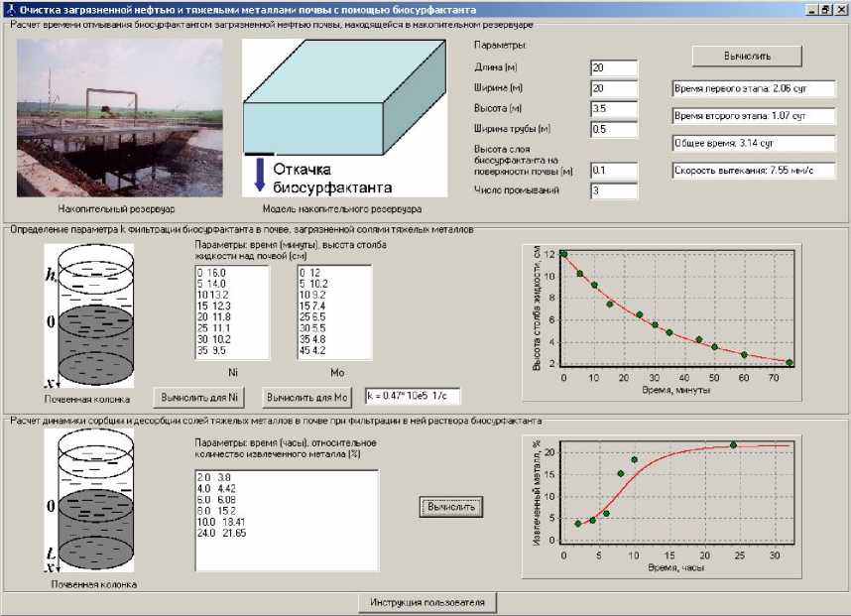Click the extracted metal percentage data box

287,521
